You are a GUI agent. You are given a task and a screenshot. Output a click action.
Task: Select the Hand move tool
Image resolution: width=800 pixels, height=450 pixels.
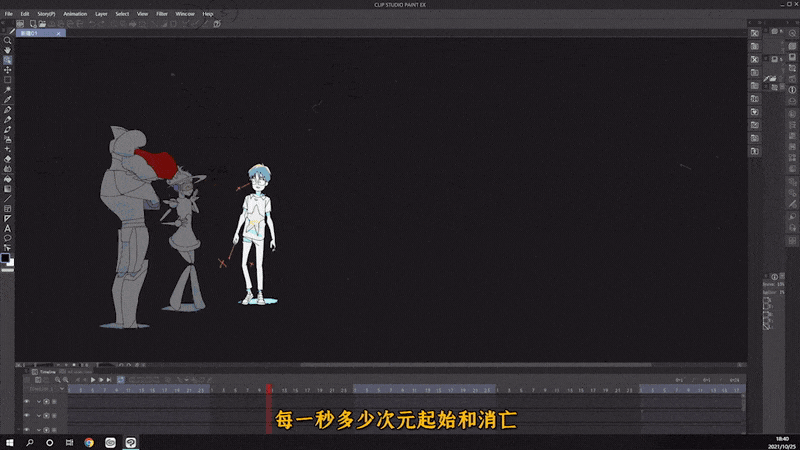[7, 50]
